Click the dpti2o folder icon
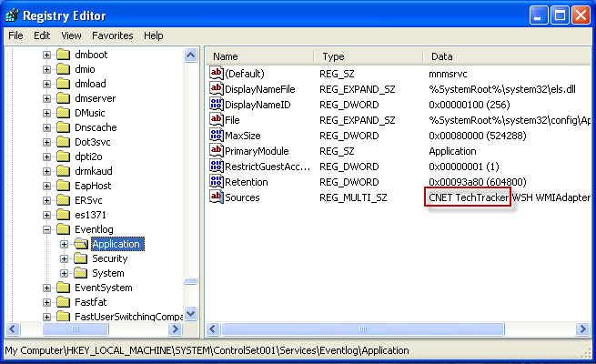 [x=63, y=157]
